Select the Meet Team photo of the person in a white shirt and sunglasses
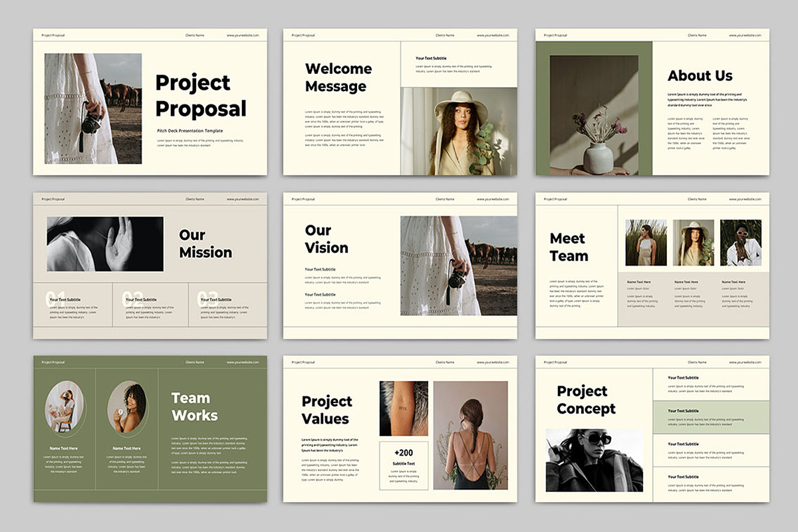The height and width of the screenshot is (532, 798). click(741, 243)
